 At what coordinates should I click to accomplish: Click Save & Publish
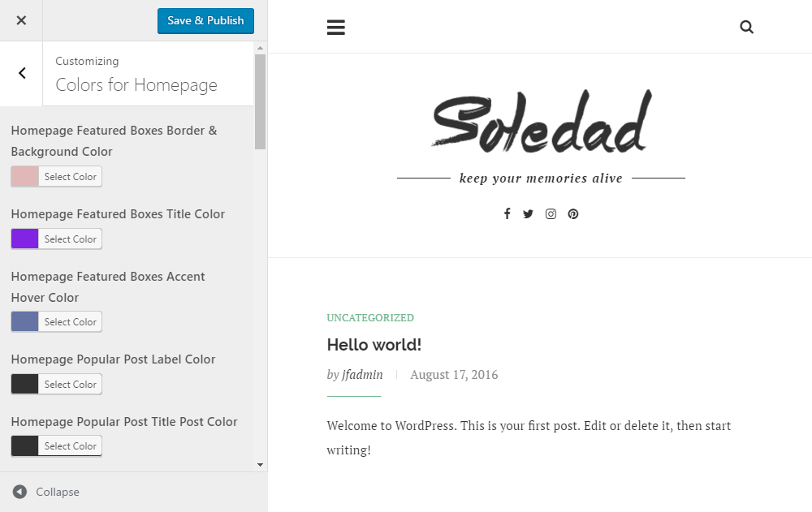coord(205,20)
